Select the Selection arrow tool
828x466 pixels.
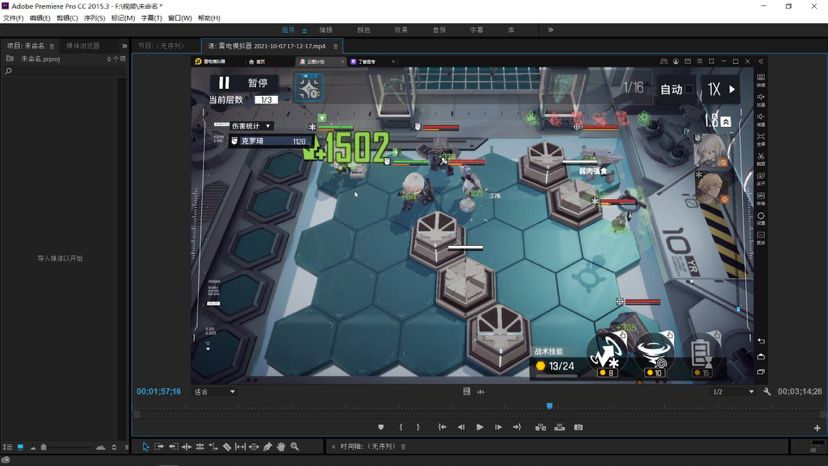click(145, 447)
